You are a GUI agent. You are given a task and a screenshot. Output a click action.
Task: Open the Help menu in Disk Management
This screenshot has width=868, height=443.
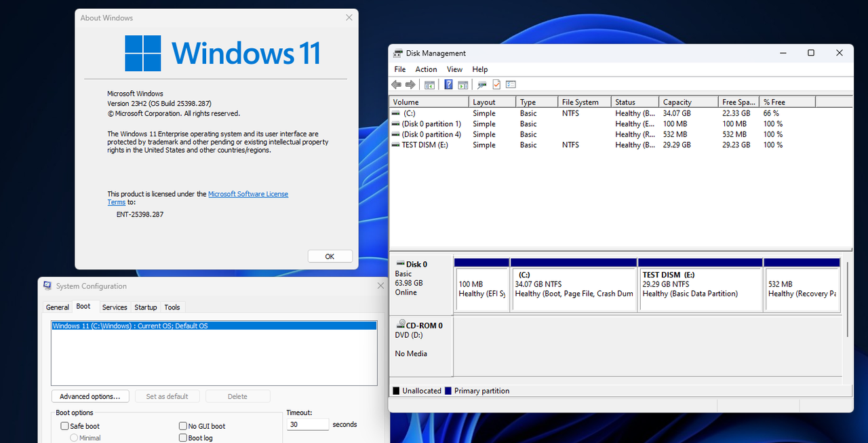pyautogui.click(x=480, y=69)
